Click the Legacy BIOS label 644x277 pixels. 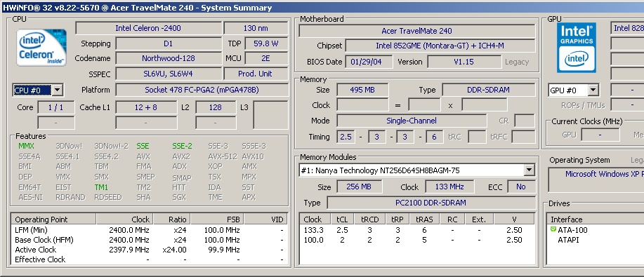click(517, 62)
